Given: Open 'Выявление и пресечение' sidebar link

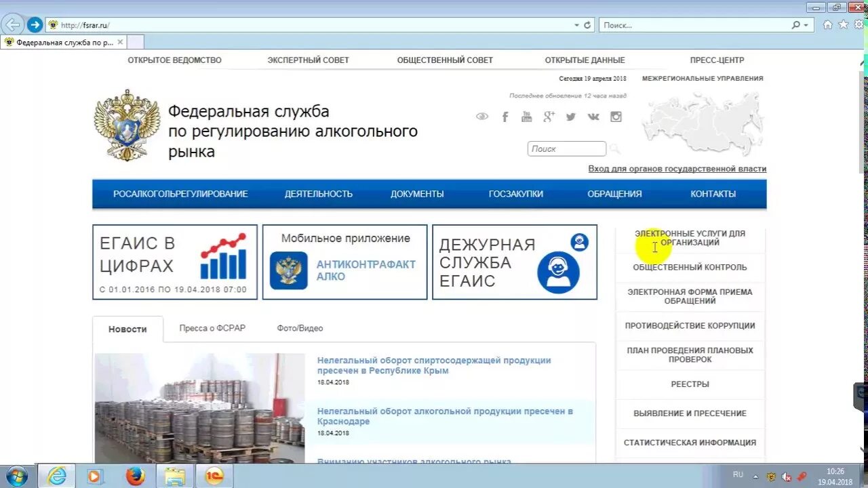Looking at the screenshot, I should click(x=690, y=413).
